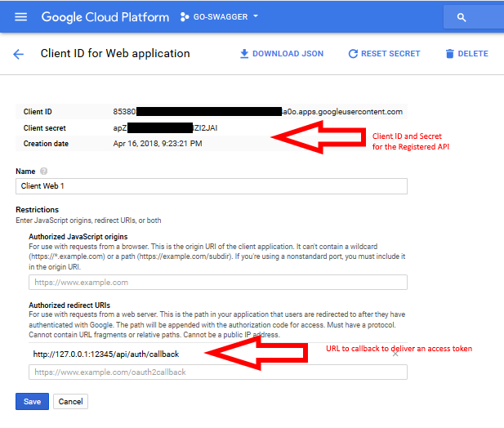This screenshot has height=428, width=504.
Task: Click the Google Cloud Platform logo
Action: point(105,16)
